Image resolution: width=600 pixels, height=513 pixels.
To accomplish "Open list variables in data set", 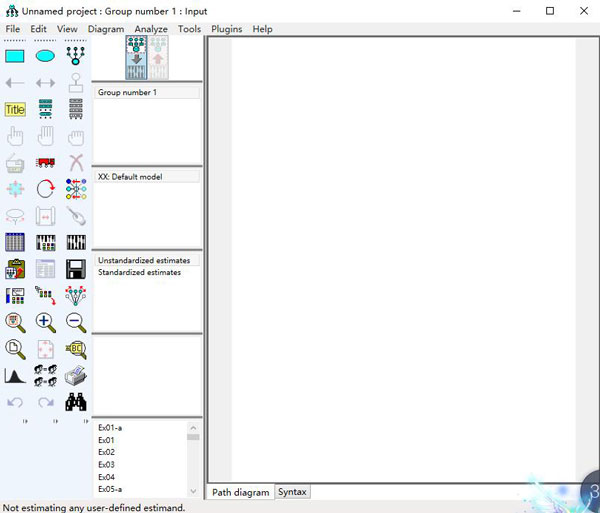I will [76, 109].
